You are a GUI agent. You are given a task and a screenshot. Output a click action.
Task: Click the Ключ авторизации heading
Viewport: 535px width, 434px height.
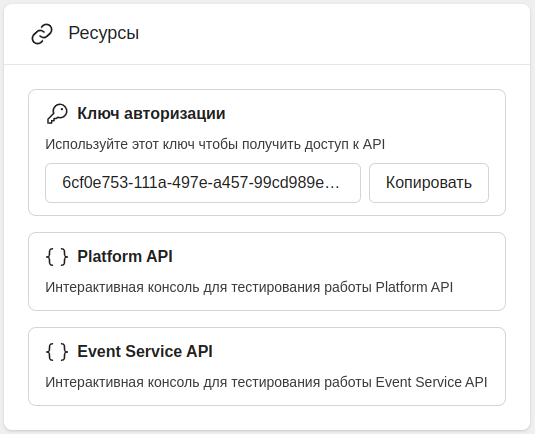[151, 114]
